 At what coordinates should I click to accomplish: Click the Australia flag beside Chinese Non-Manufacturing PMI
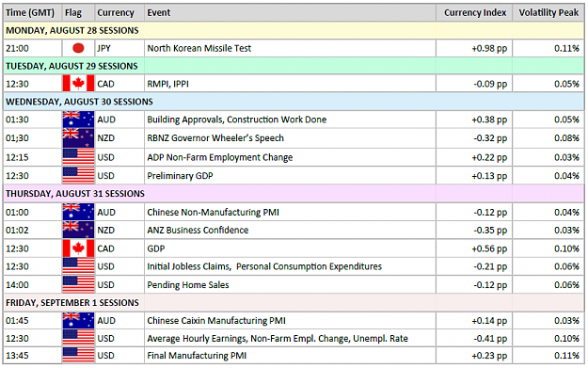(x=78, y=212)
